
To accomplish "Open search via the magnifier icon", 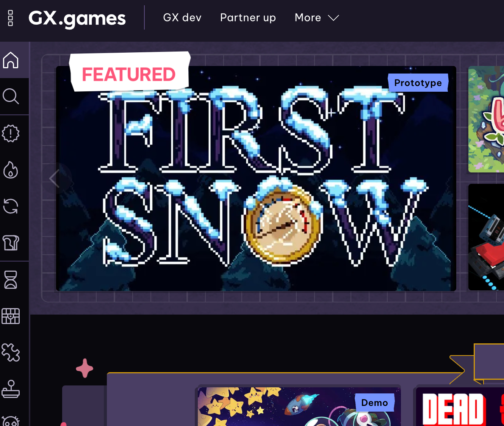I will (11, 96).
